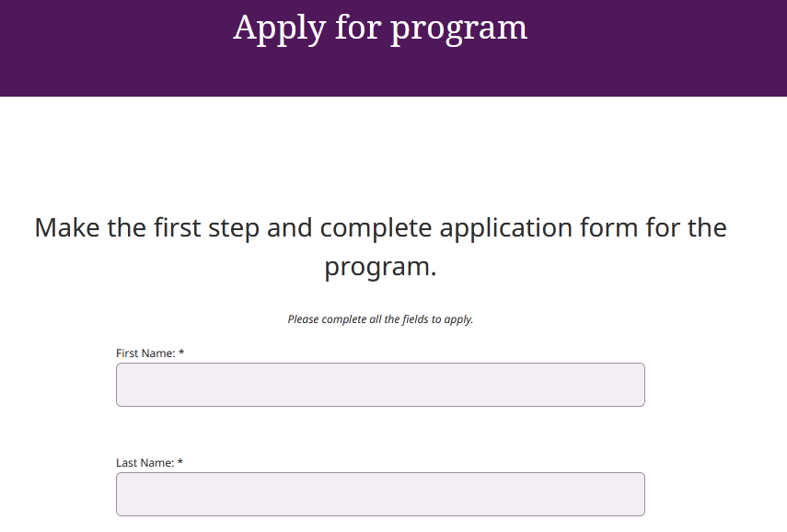Click the "Make the first step" heading

380,247
